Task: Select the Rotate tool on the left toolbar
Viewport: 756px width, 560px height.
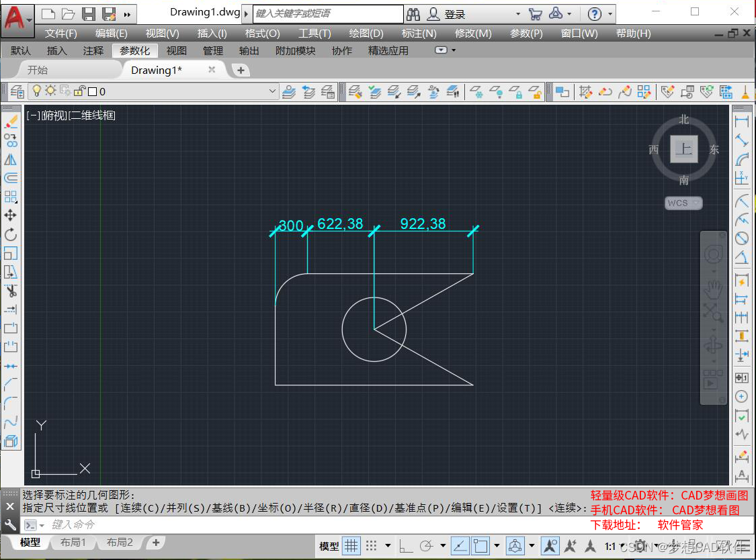Action: pyautogui.click(x=9, y=234)
